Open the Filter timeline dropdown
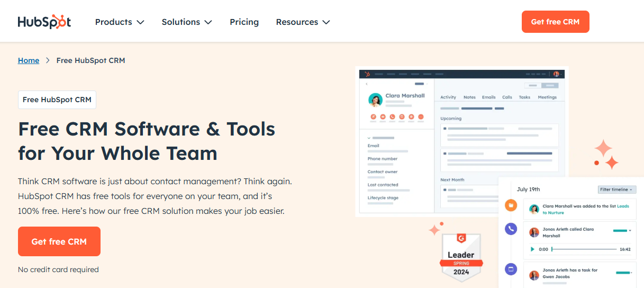 [x=617, y=190]
